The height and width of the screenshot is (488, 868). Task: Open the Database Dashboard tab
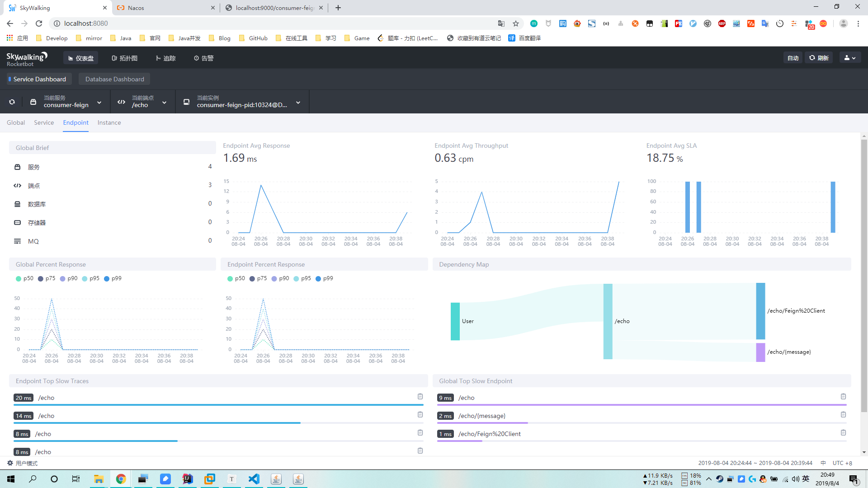114,79
